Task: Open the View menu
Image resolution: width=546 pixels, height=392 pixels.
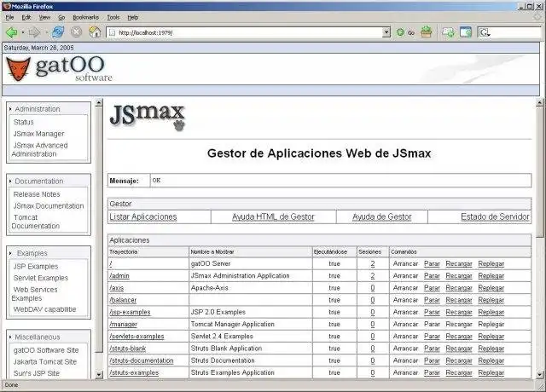Action: (44, 17)
